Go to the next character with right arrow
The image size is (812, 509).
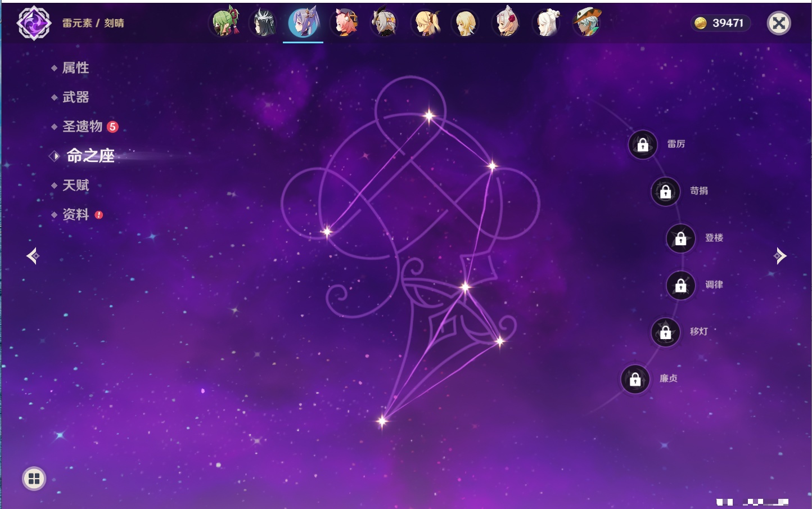tap(780, 256)
